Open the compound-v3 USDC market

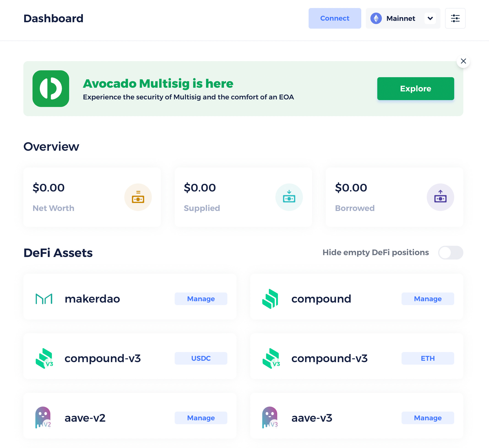point(201,358)
